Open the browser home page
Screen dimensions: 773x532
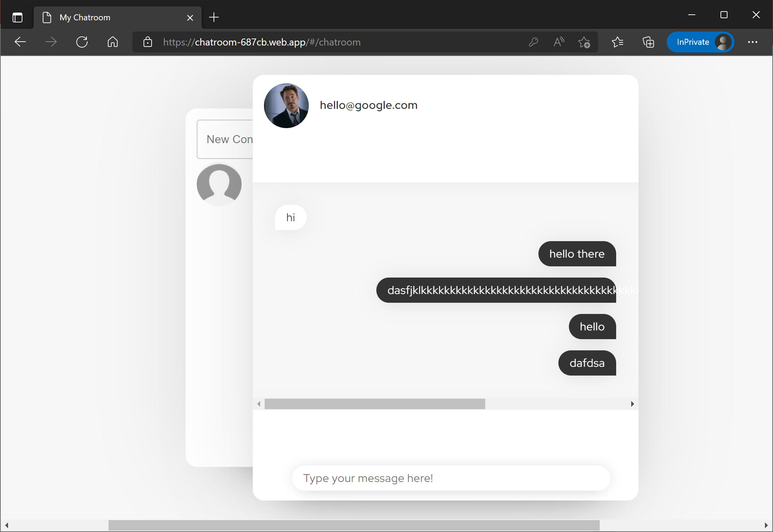[x=113, y=42]
